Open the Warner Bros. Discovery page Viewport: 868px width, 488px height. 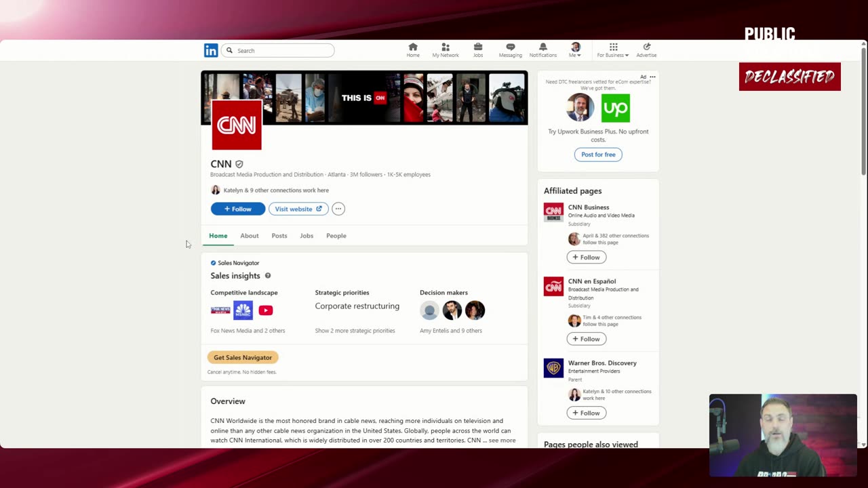pyautogui.click(x=602, y=363)
